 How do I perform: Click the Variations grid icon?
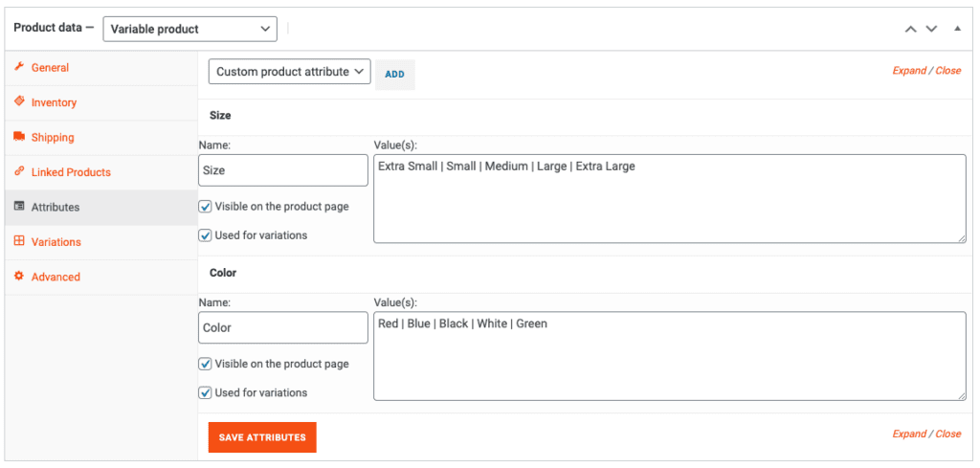19,241
